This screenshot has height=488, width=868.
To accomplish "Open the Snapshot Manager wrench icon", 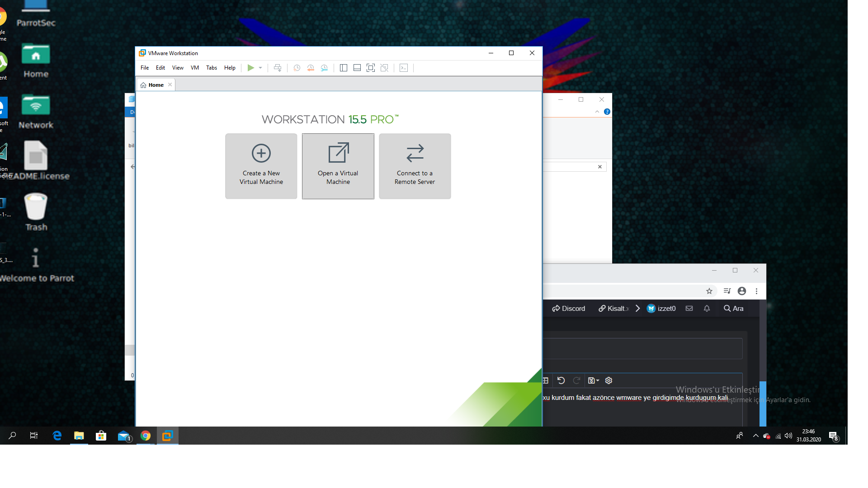I will [324, 68].
